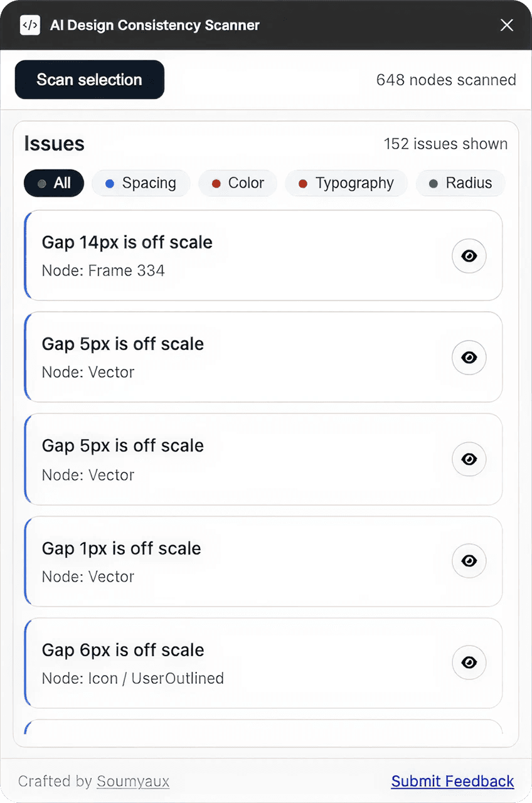Close the AI Design Consistency Scanner panel

pos(506,25)
